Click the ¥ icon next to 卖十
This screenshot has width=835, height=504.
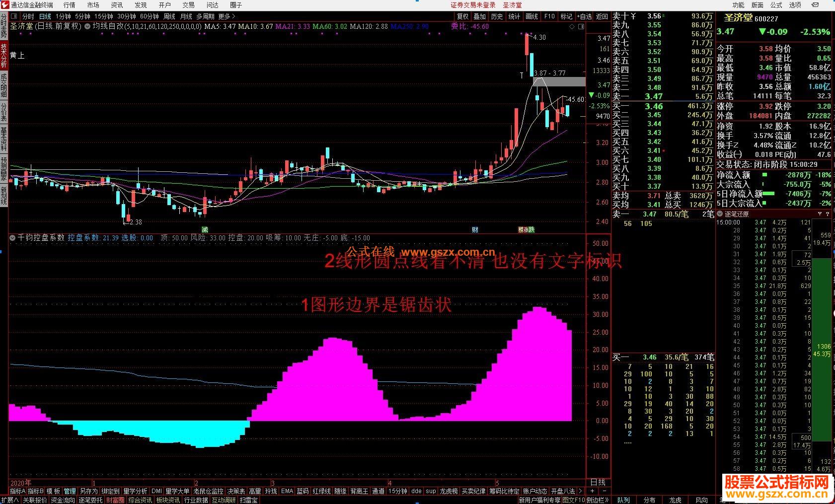point(634,16)
